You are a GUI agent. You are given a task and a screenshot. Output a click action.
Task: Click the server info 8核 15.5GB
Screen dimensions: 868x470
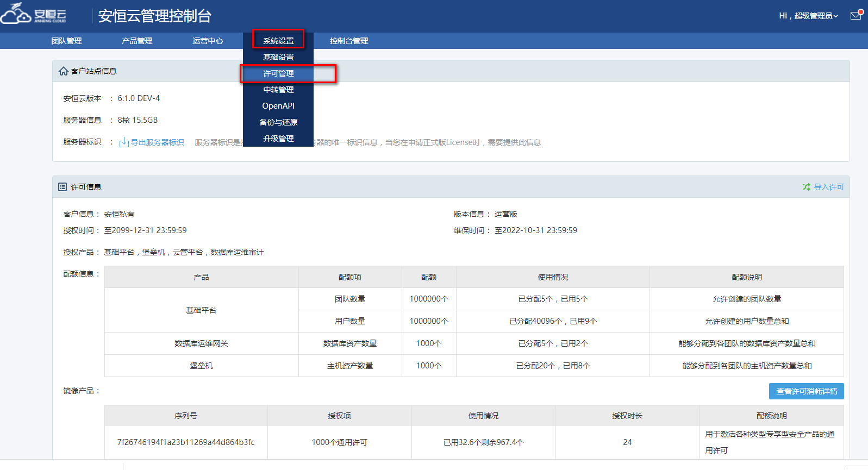[x=138, y=120]
